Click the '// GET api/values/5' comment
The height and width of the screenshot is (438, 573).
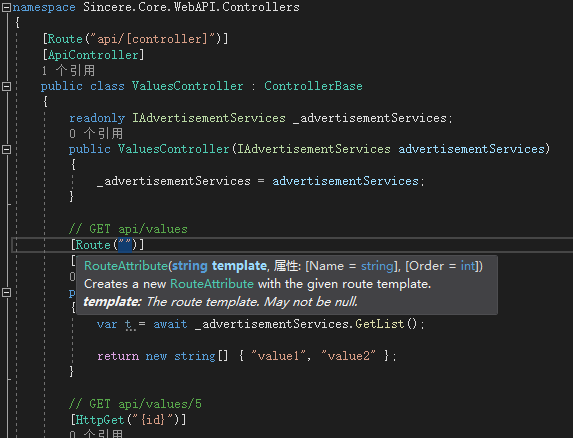(x=135, y=404)
